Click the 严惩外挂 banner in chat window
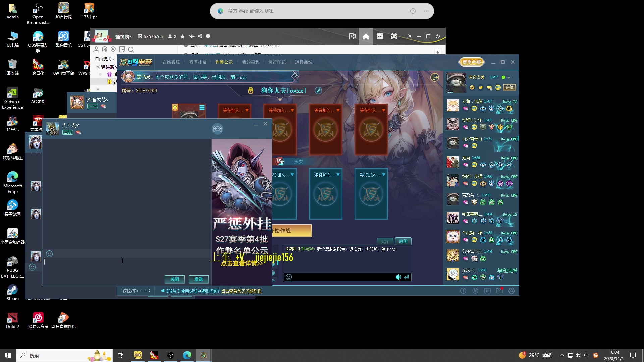 242,212
